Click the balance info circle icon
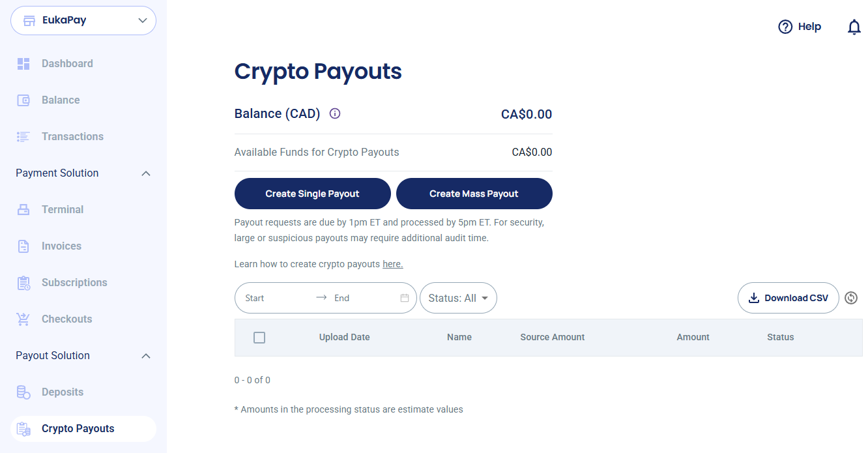 [x=335, y=113]
